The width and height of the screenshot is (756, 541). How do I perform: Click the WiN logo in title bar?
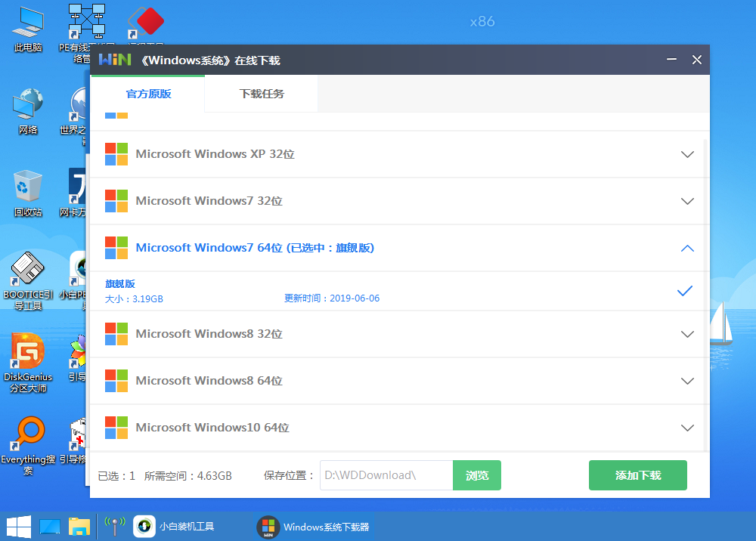pos(115,60)
